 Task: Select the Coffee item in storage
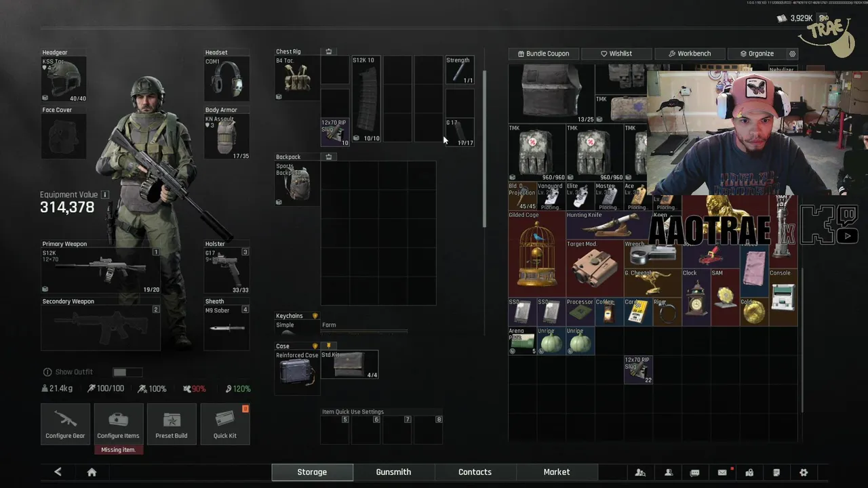(608, 312)
